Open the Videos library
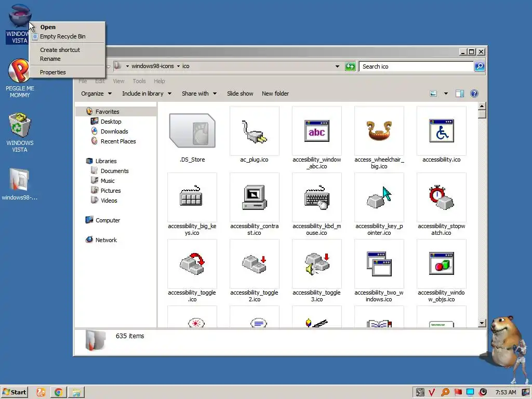Screen dimensions: 532x399 (109, 201)
